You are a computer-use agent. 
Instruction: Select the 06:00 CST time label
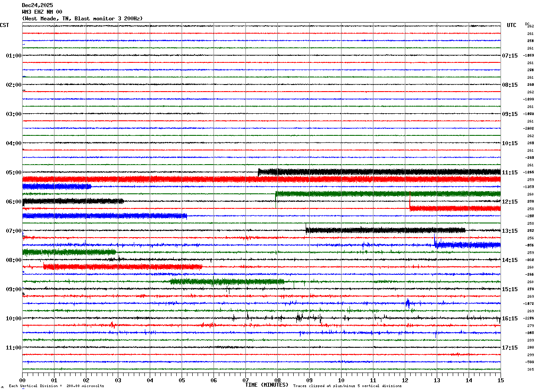click(14, 202)
